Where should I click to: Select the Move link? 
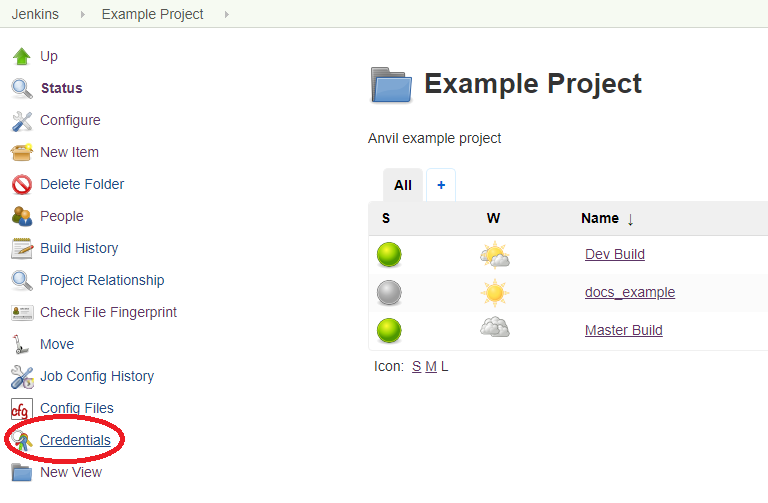coord(57,344)
